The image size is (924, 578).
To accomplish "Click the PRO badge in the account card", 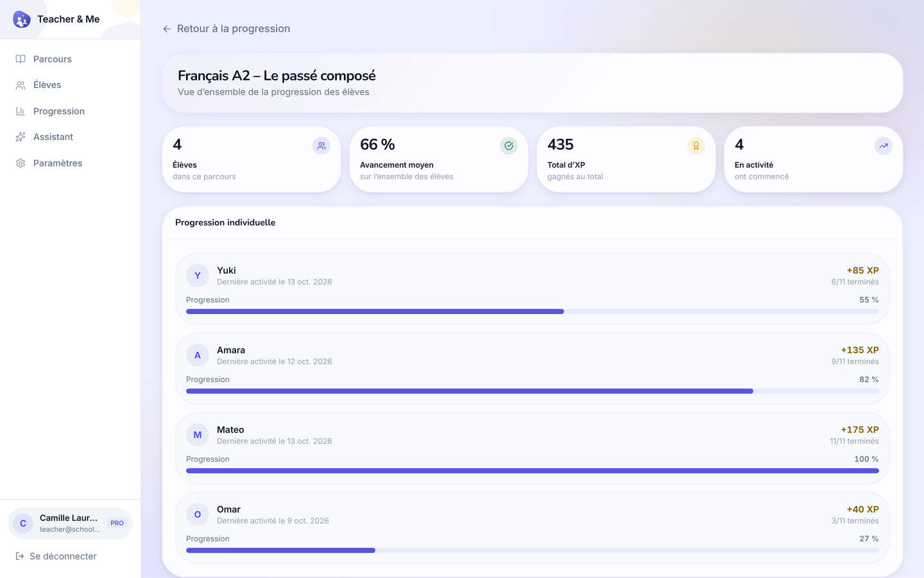I will [117, 523].
